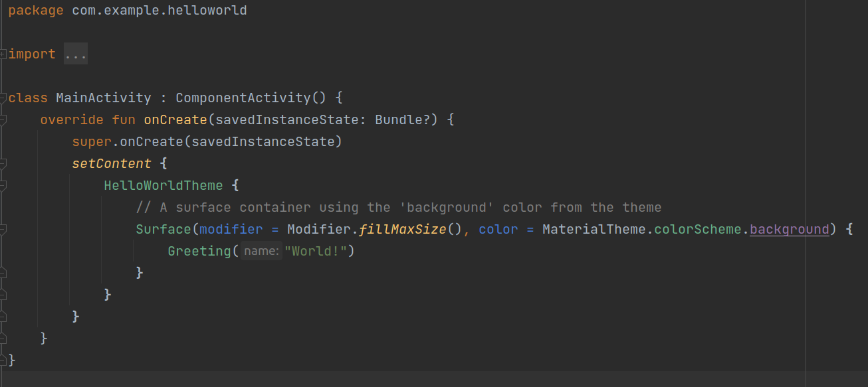
Task: Click 'savedInstanceState' argument in the super call
Action: pos(263,142)
